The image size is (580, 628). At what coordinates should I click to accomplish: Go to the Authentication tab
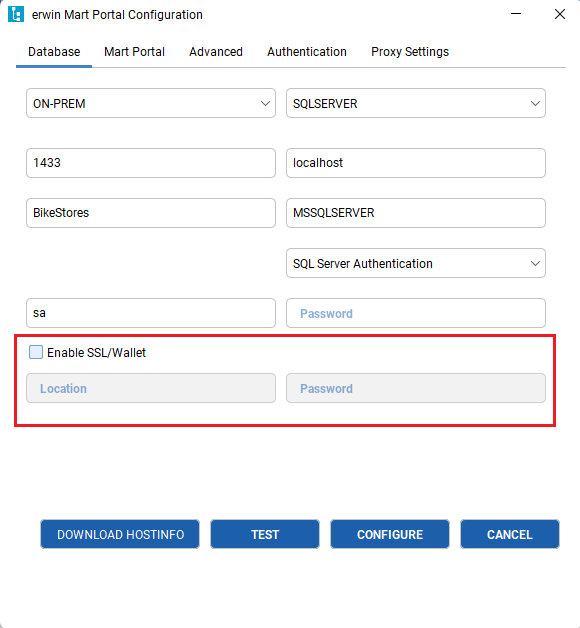pos(307,52)
